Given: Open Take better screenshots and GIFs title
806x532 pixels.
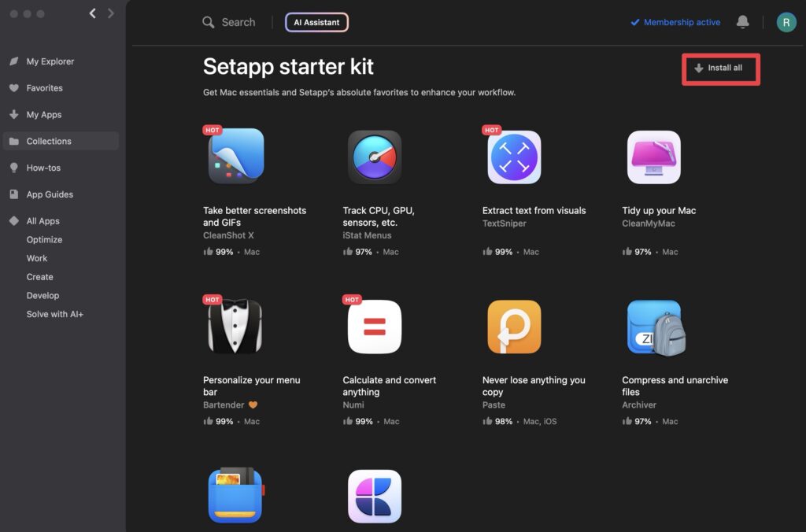Looking at the screenshot, I should coord(254,216).
